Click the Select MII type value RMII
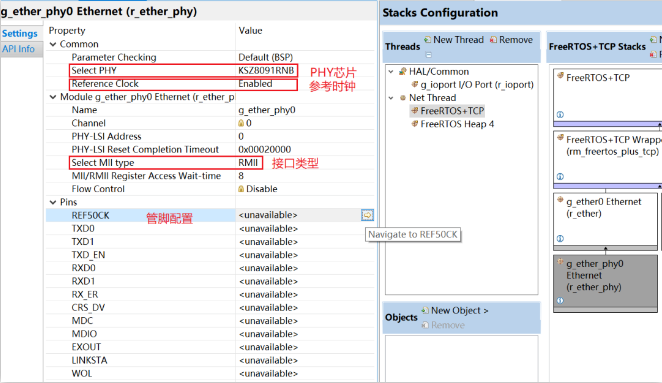The image size is (662, 383). coord(248,163)
